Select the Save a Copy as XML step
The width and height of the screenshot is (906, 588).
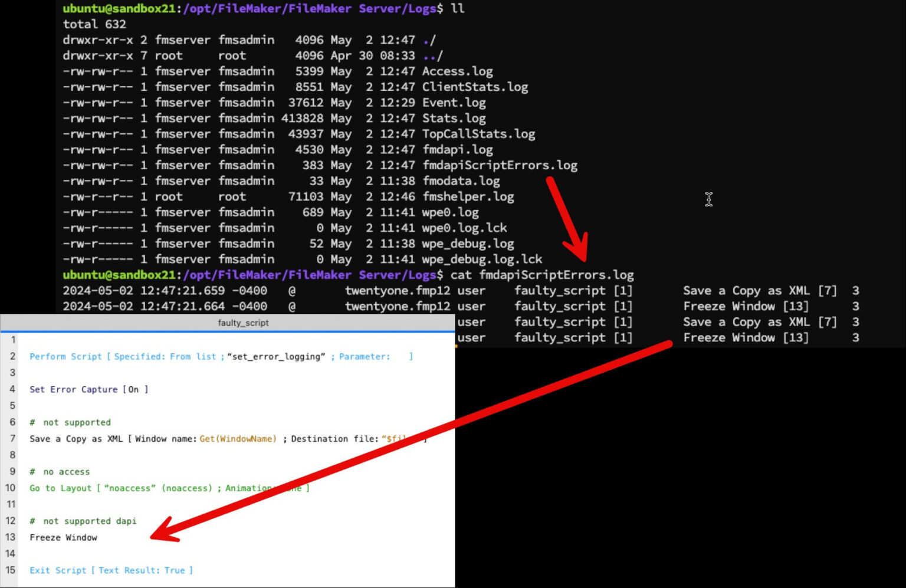pos(71,439)
